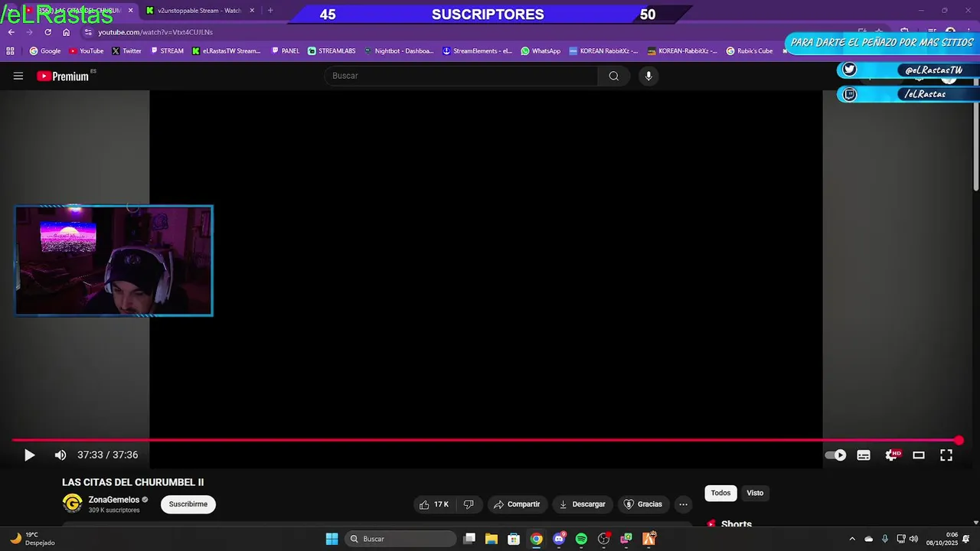The image size is (980, 551).
Task: Switch to the v2unstoppable Stream browser tab
Action: coord(198,11)
